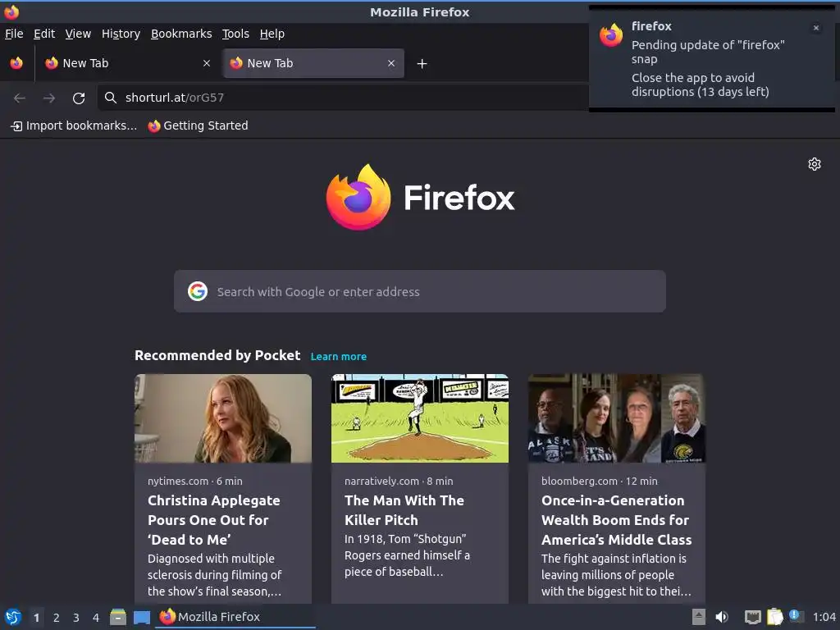The width and height of the screenshot is (840, 630).
Task: Click Firefox window icon in title bar
Action: tap(11, 11)
